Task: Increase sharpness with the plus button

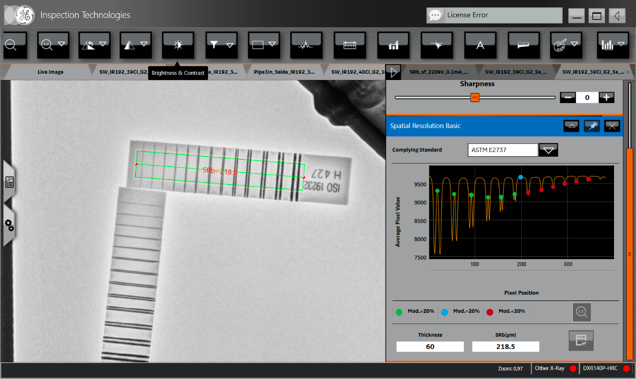Action: (606, 97)
